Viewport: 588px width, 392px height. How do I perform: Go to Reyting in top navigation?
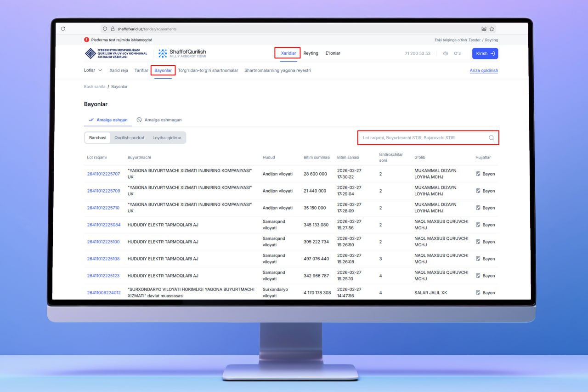tap(311, 53)
